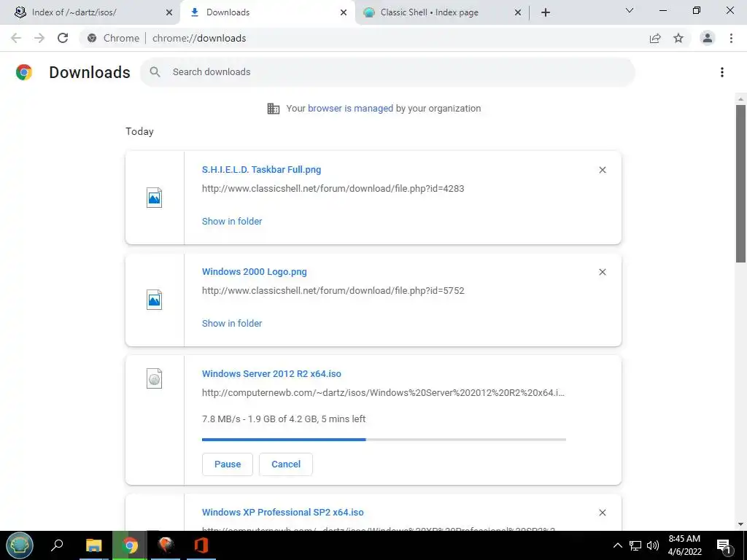This screenshot has height=560, width=747.
Task: Open the browser is managed link
Action: pos(351,109)
